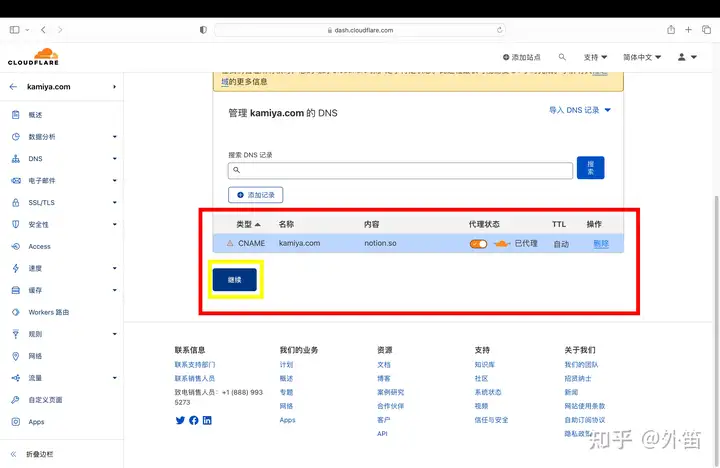Image resolution: width=720 pixels, height=468 pixels.
Task: Open a new tab with the plus icon
Action: pos(688,30)
